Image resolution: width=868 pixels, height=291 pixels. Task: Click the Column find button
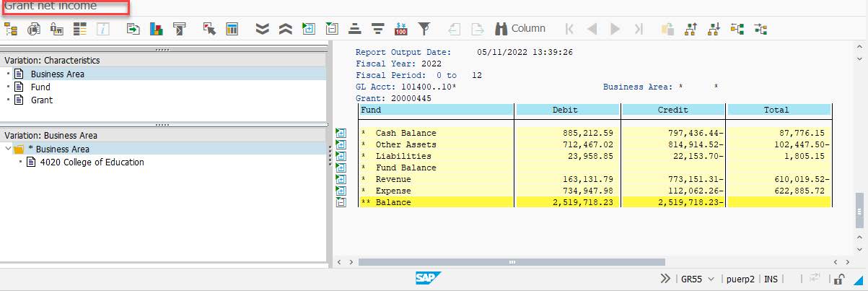pyautogui.click(x=520, y=29)
